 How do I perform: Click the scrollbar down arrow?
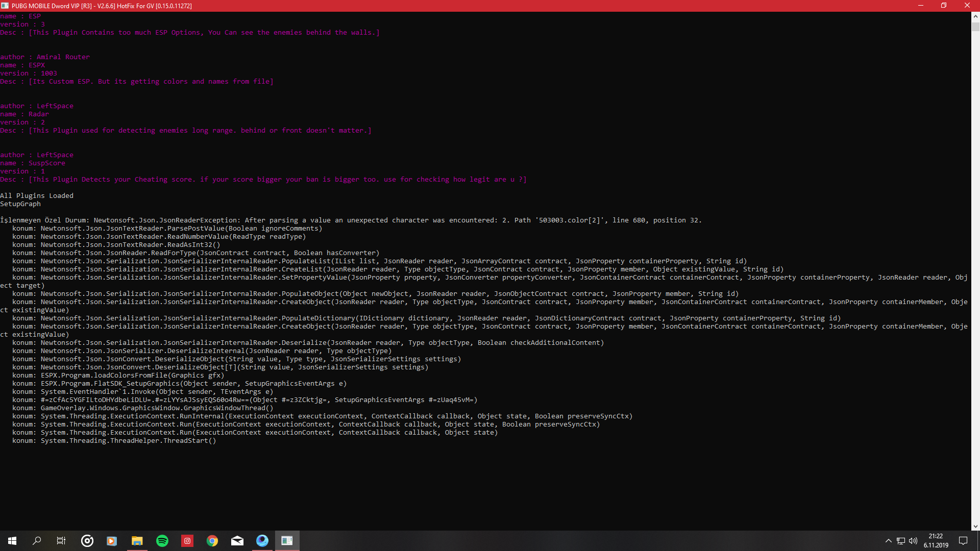[x=975, y=526]
